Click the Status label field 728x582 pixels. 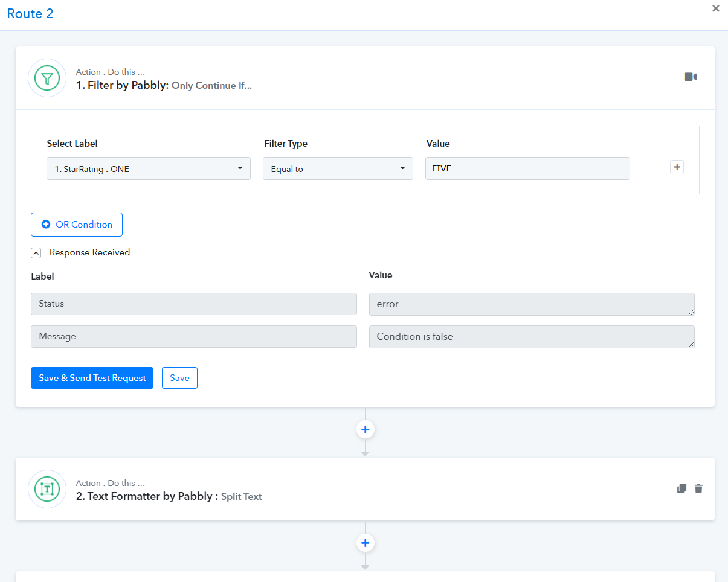193,304
